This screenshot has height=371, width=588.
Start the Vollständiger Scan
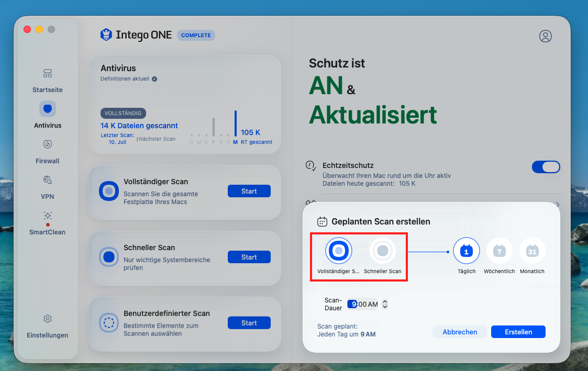(x=249, y=191)
